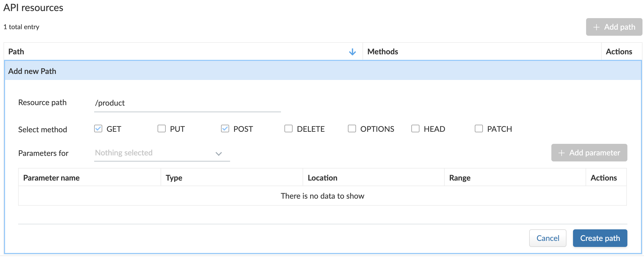Image resolution: width=644 pixels, height=257 pixels.
Task: Click the '1 total entry' text
Action: tap(21, 27)
